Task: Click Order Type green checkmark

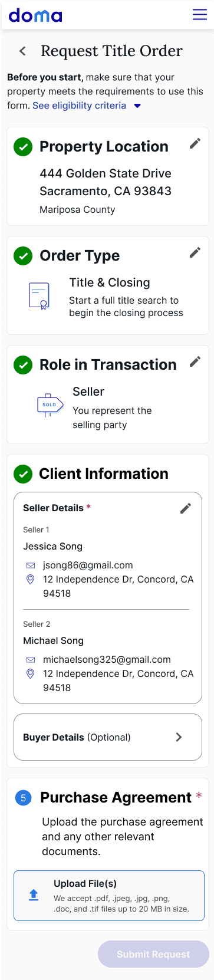Action: click(23, 256)
